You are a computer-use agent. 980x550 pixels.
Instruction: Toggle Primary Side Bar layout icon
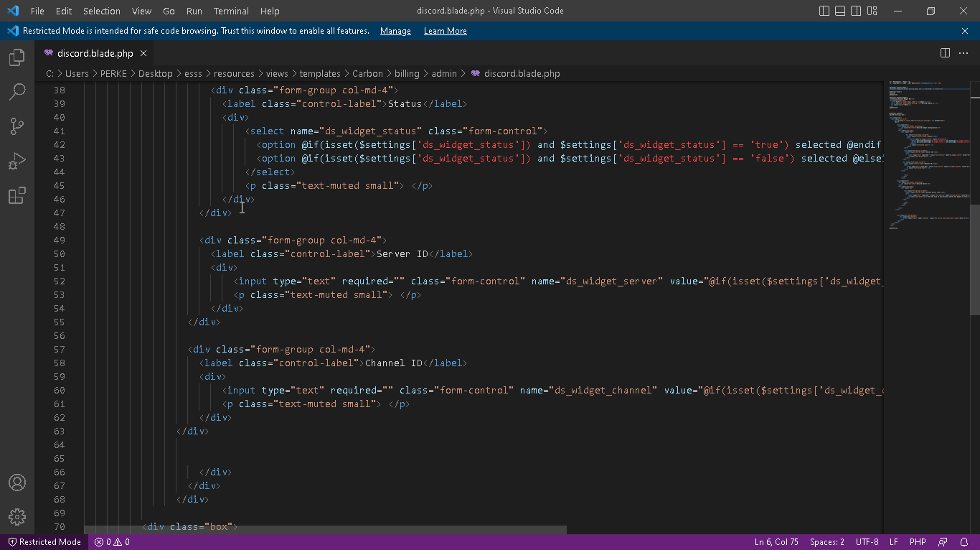(824, 11)
